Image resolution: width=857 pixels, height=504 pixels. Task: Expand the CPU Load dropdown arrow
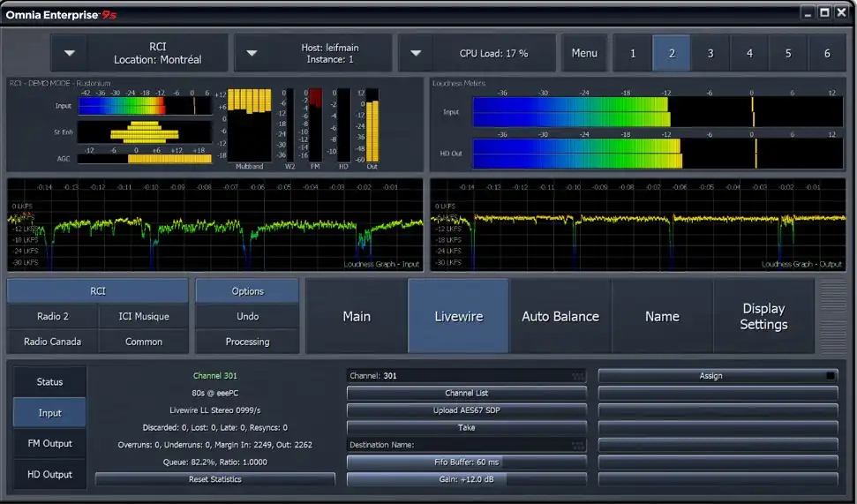[416, 53]
